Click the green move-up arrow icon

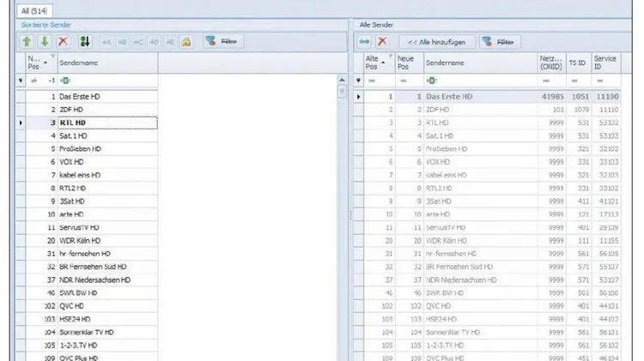tap(27, 41)
